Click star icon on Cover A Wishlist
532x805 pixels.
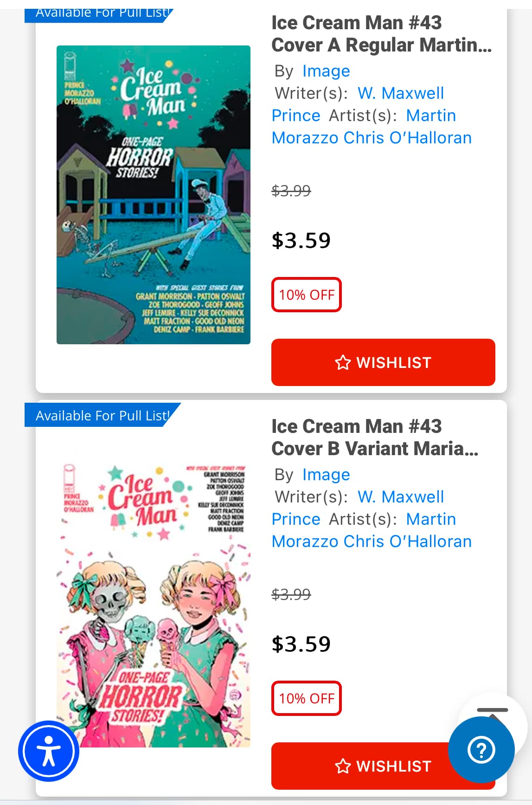click(x=343, y=362)
